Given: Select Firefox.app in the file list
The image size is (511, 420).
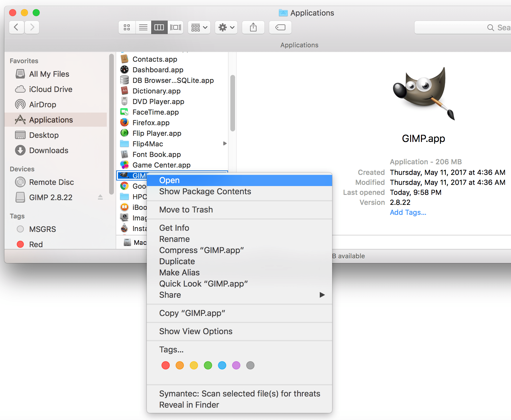Looking at the screenshot, I should click(151, 123).
